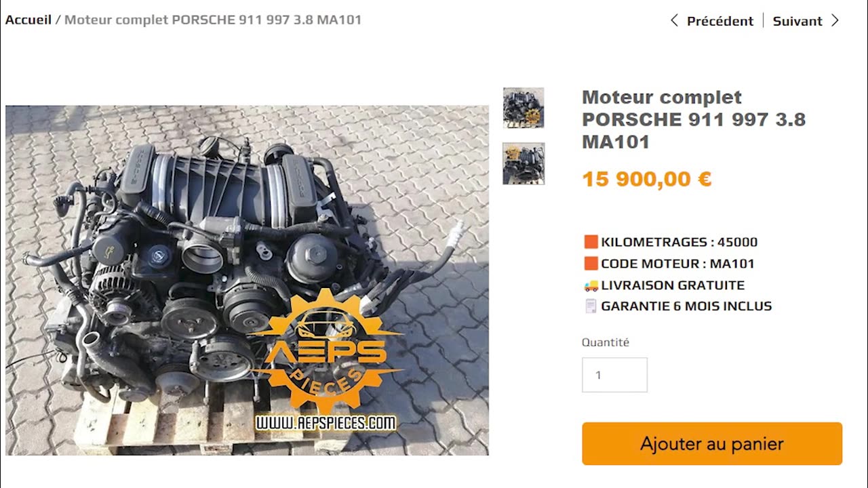Click the Quantité input field
The height and width of the screenshot is (488, 868).
614,375
